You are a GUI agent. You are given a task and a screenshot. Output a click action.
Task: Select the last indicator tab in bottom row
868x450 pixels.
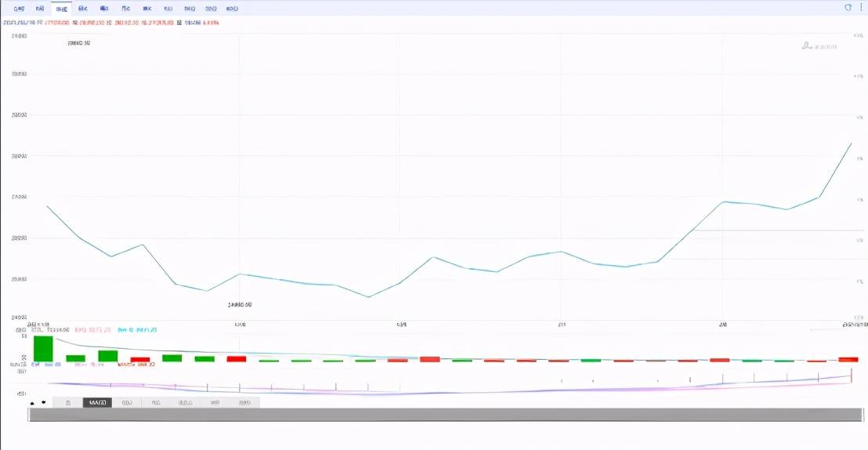(244, 403)
